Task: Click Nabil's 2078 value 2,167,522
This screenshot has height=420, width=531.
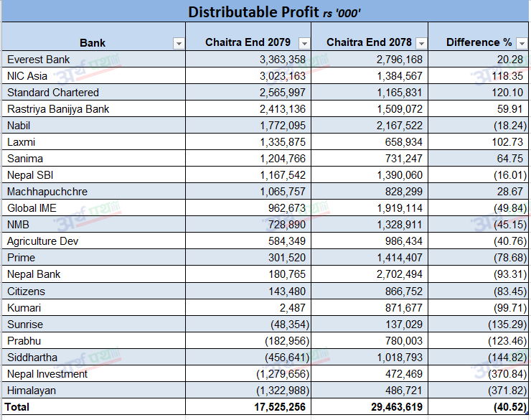Action: 400,126
